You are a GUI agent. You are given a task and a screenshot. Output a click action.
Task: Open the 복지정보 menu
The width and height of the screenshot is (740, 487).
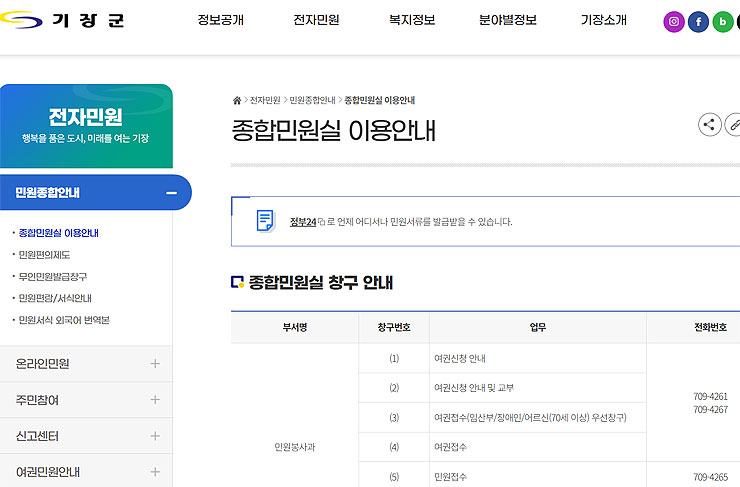tap(412, 20)
